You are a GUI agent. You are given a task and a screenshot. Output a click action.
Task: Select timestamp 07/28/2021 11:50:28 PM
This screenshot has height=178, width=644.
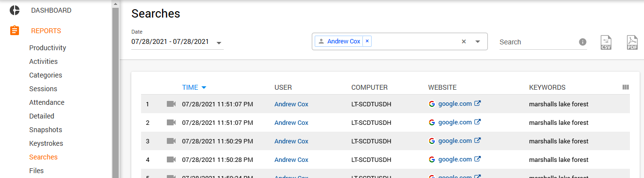217,159
